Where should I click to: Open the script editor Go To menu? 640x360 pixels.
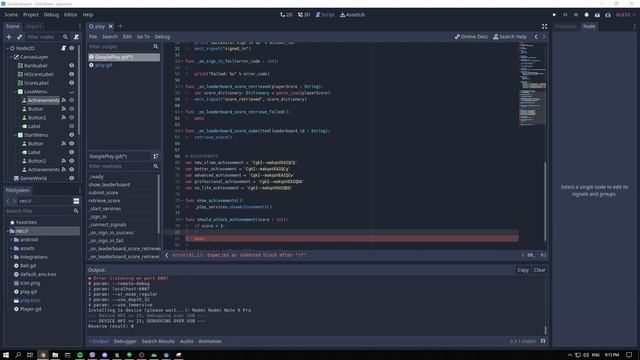pyautogui.click(x=143, y=37)
